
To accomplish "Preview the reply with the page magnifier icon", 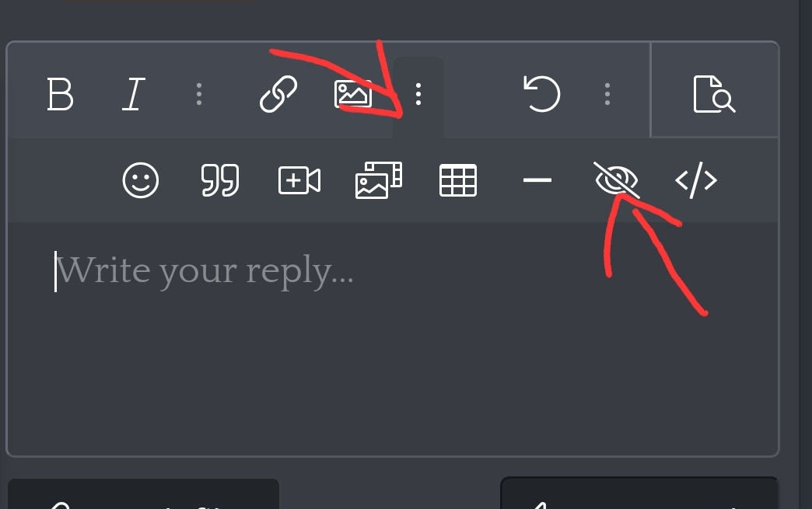I will coord(714,94).
